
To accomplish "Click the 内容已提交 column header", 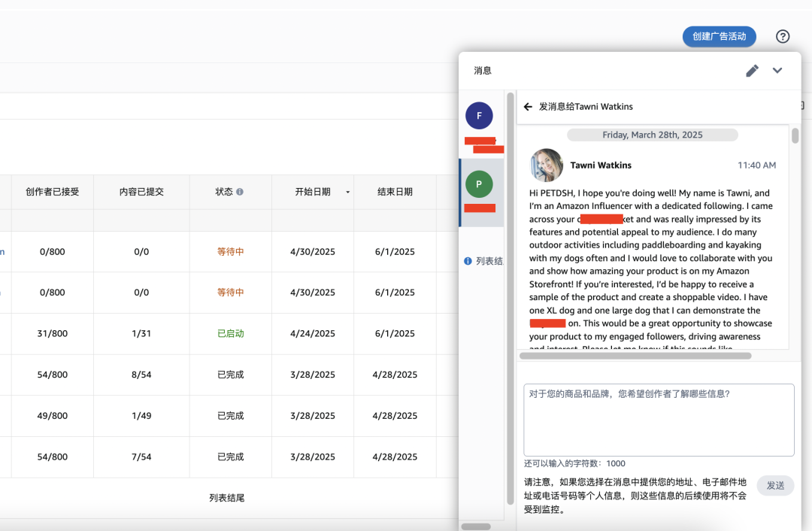I will coord(141,192).
